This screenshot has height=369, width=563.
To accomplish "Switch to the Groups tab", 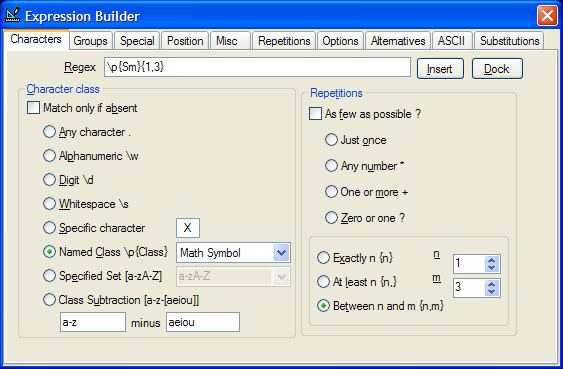I will [90, 41].
